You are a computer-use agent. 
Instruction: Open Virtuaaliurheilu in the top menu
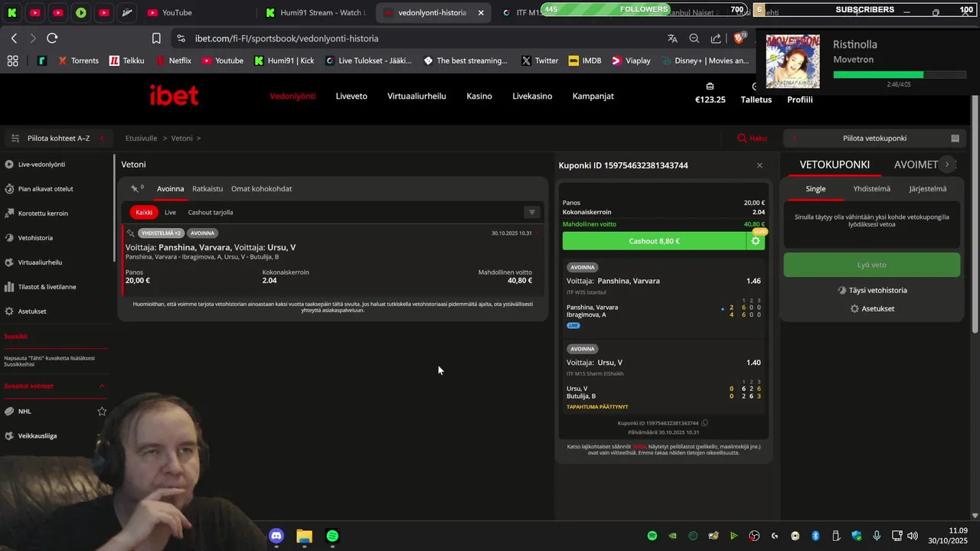[x=416, y=96]
